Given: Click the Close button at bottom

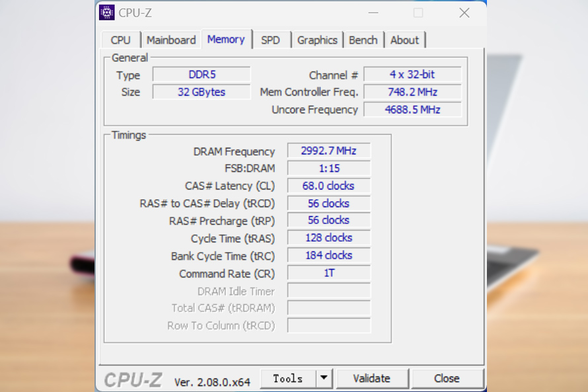Looking at the screenshot, I should tap(447, 379).
